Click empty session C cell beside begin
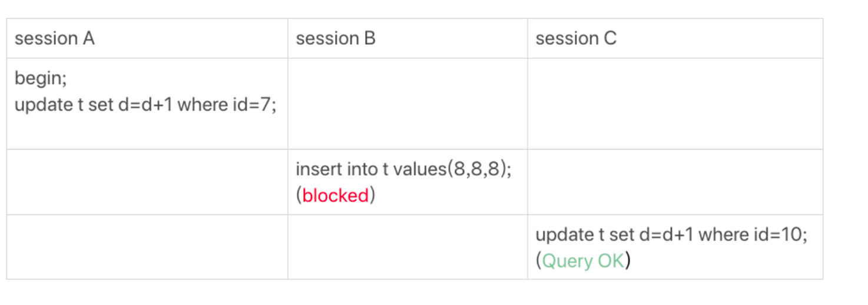Screen dimensions: 868x305 (675, 104)
